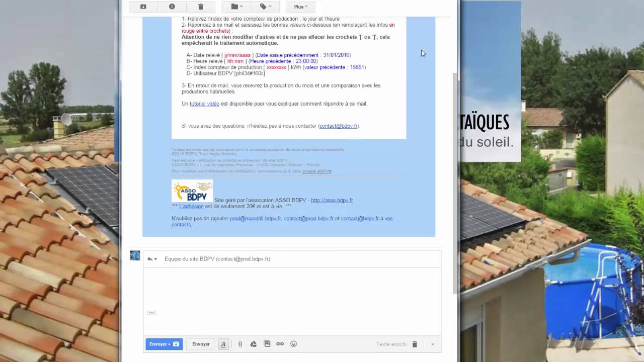Open text formatting options with the A icon
Image resolution: width=644 pixels, height=362 pixels.
coord(223,344)
